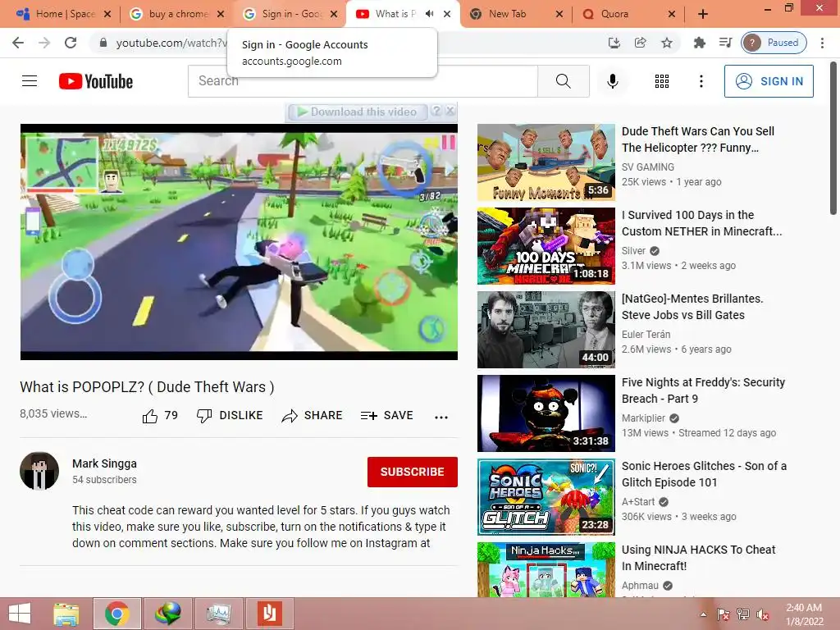
Task: Open the taskbar clock and date
Action: point(804,614)
